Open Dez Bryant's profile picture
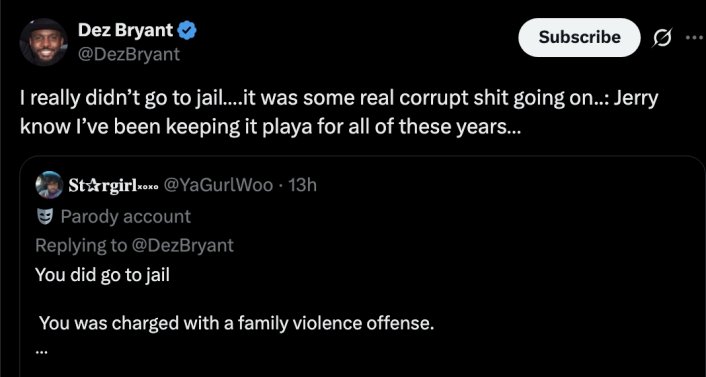Screen dimensions: 706x377 point(44,42)
